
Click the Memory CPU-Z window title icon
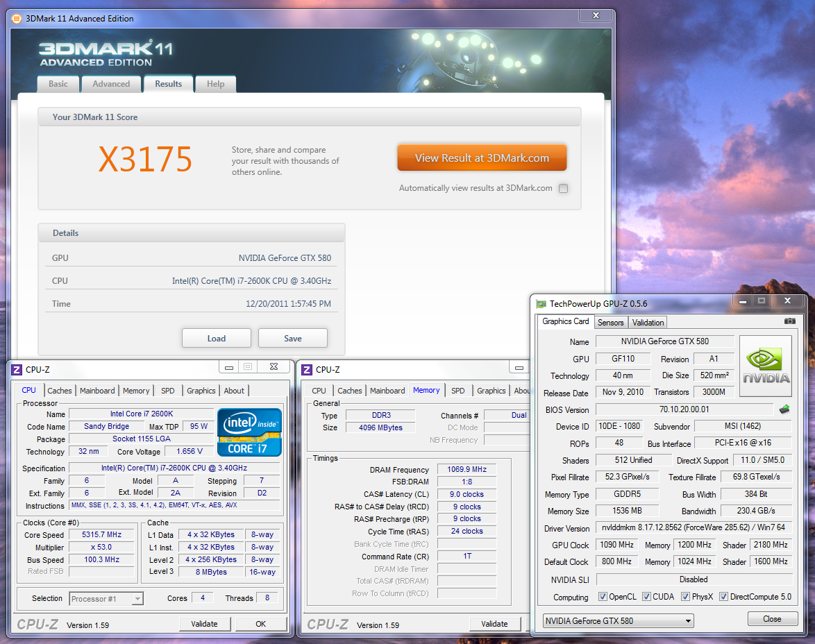(307, 370)
